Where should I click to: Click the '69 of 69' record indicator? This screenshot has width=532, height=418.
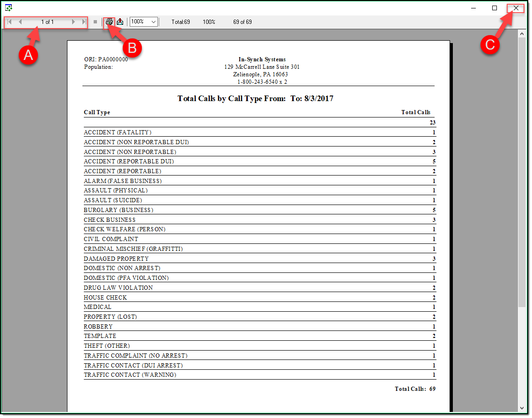pos(242,22)
